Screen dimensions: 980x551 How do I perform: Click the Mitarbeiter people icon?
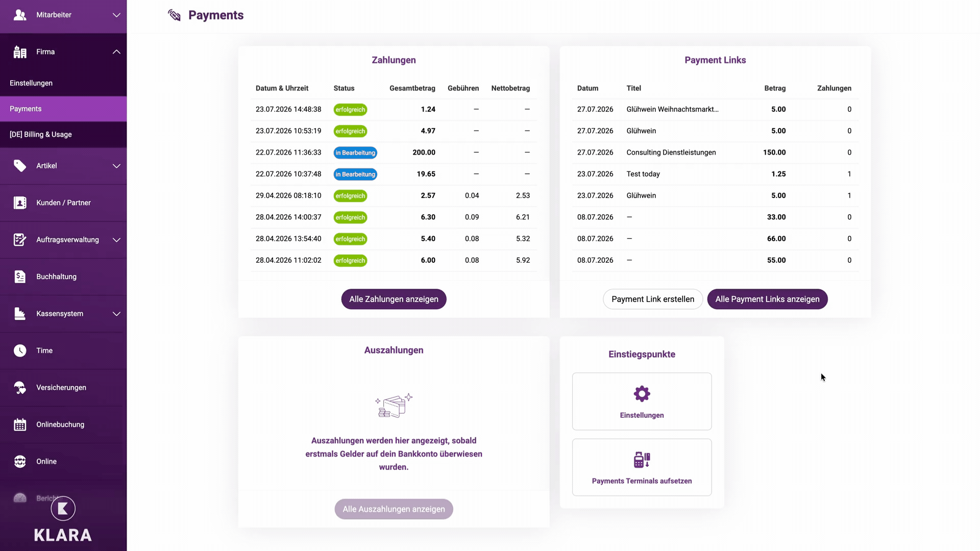click(x=20, y=15)
